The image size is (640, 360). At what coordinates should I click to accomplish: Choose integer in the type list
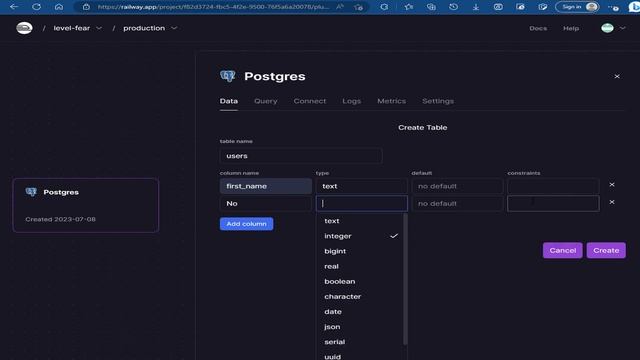361,236
